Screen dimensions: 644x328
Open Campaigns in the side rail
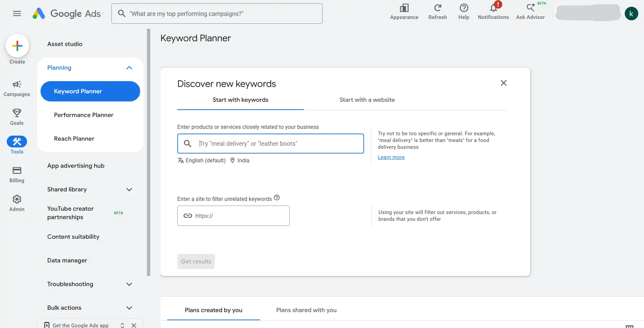point(17,89)
